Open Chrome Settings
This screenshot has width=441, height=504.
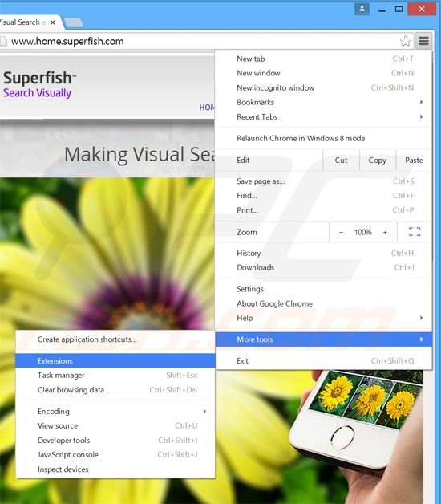click(x=324, y=289)
